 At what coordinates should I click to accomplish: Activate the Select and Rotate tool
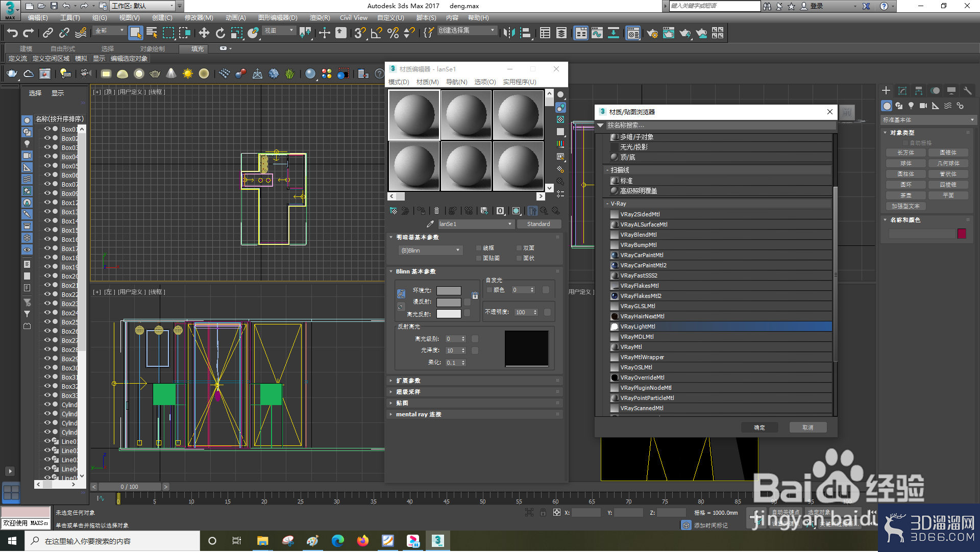(x=220, y=33)
